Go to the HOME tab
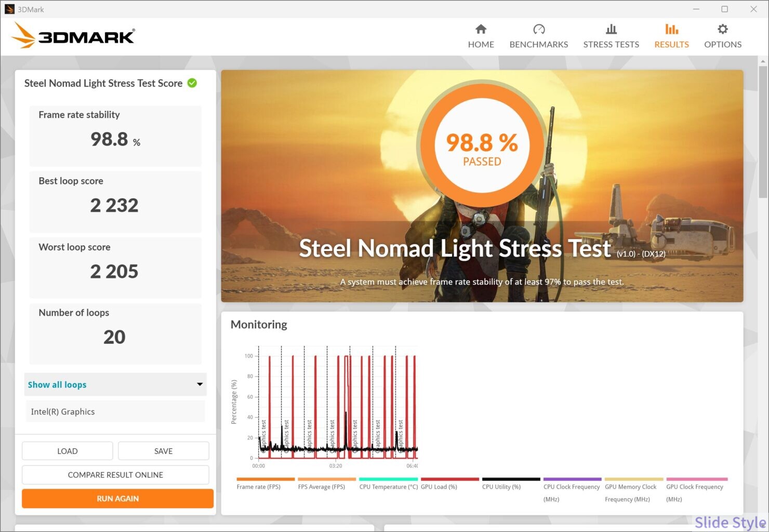 click(x=481, y=45)
